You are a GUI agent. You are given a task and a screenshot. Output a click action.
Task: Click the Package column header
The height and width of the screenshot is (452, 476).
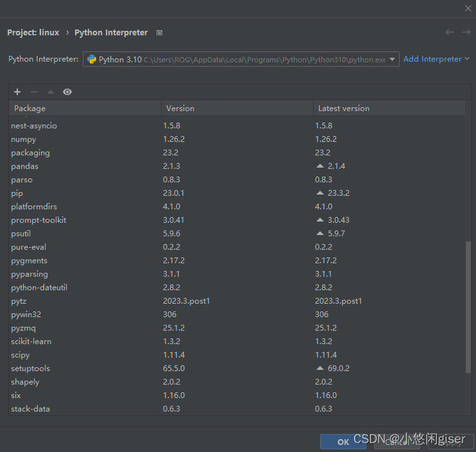(85, 109)
